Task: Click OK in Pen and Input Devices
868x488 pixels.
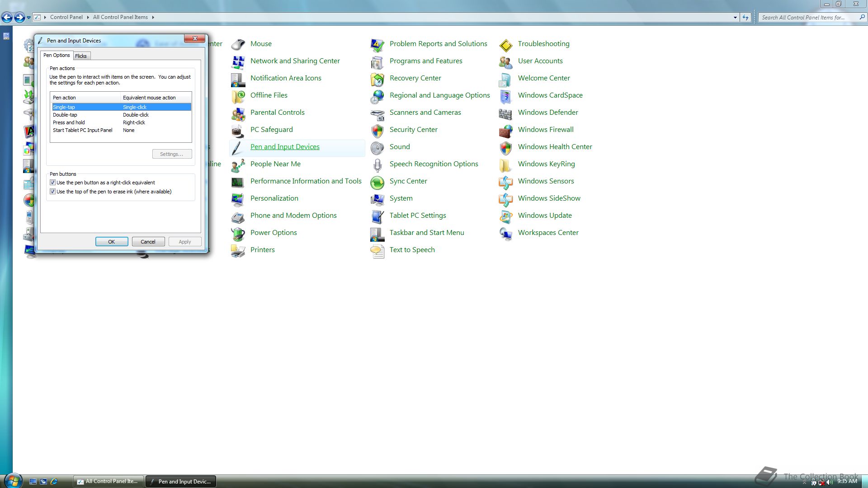Action: tap(112, 242)
